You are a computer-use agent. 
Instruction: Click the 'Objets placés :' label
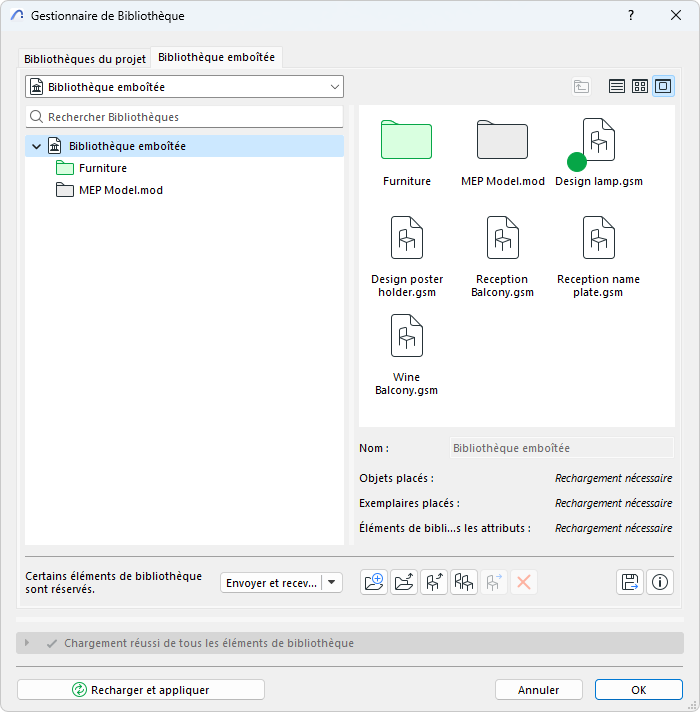[x=396, y=478]
